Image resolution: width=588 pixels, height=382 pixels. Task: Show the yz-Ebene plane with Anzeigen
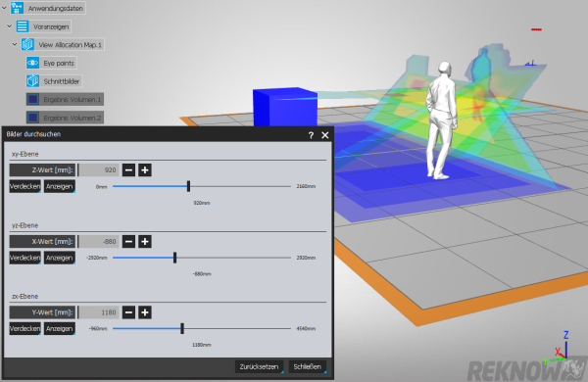pyautogui.click(x=59, y=258)
